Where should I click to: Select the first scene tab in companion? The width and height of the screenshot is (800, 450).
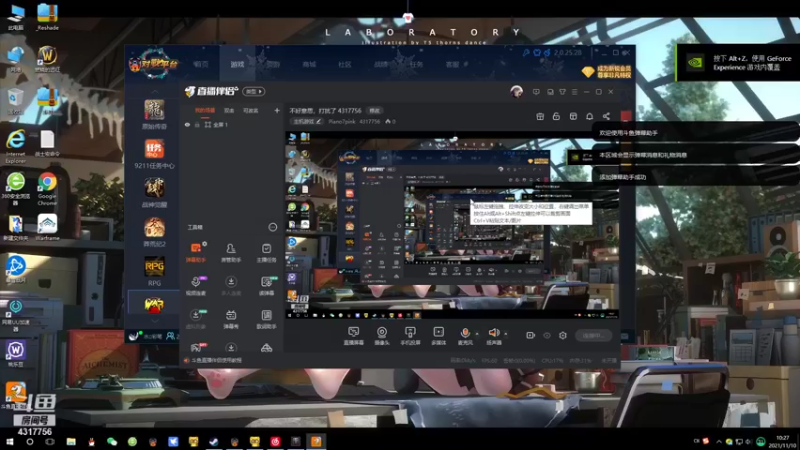click(x=205, y=111)
